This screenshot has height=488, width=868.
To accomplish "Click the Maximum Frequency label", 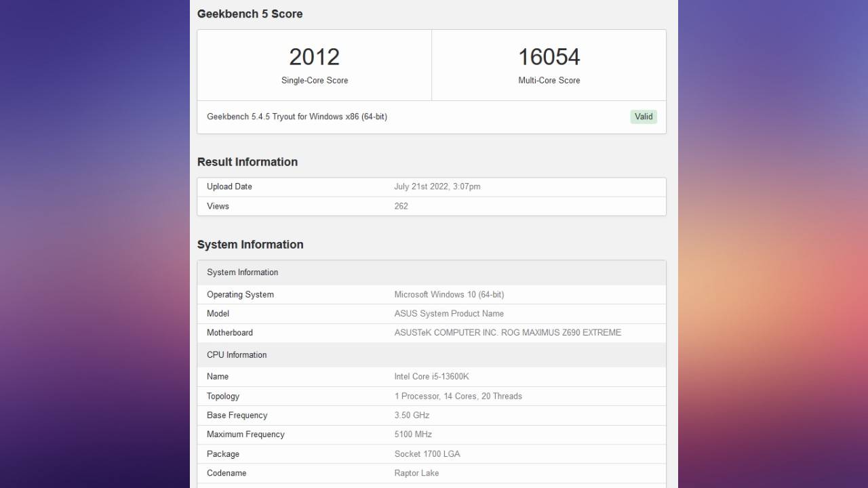I will [245, 434].
